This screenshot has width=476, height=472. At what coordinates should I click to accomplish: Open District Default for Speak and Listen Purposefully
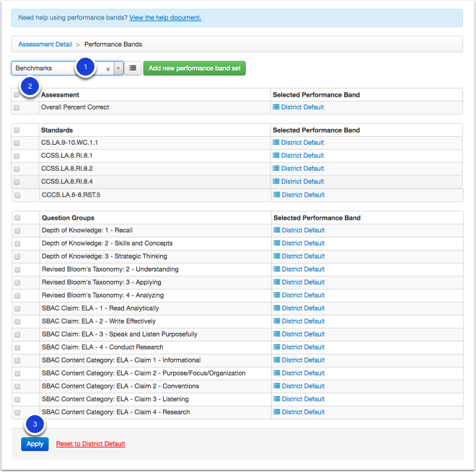pyautogui.click(x=303, y=334)
